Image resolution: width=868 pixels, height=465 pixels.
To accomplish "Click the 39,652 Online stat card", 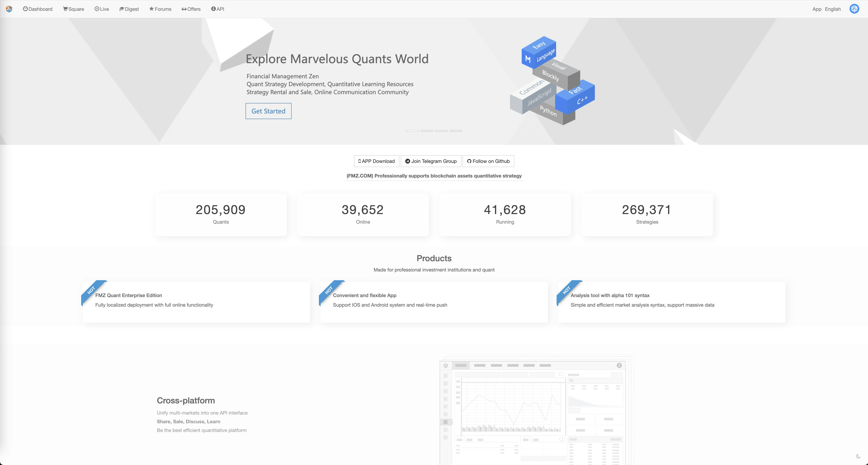I will point(363,214).
